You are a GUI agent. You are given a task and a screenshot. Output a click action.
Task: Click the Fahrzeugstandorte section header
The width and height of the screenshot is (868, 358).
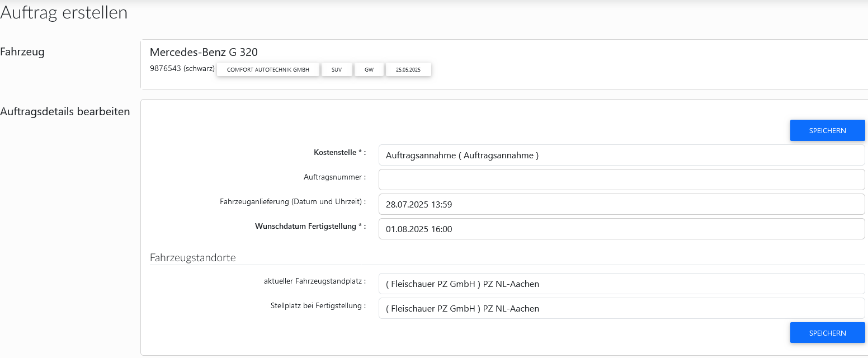(x=193, y=257)
